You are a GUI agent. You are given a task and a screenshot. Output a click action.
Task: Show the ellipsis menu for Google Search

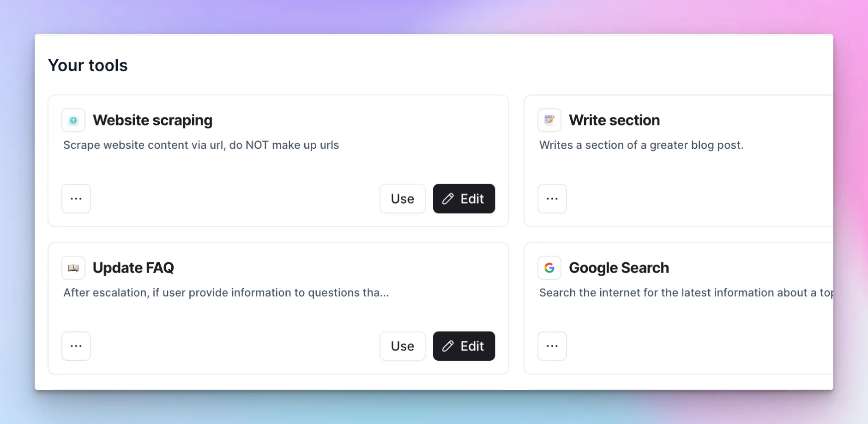coord(552,346)
